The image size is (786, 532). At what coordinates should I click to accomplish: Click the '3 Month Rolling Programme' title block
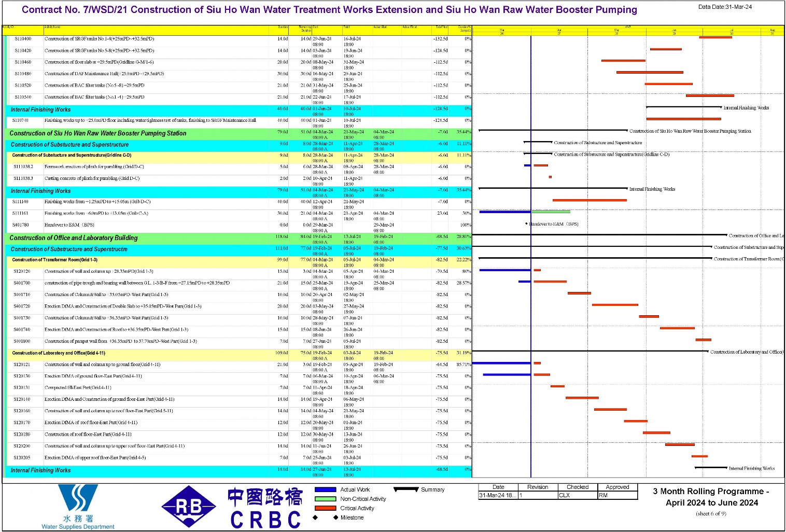pyautogui.click(x=711, y=497)
